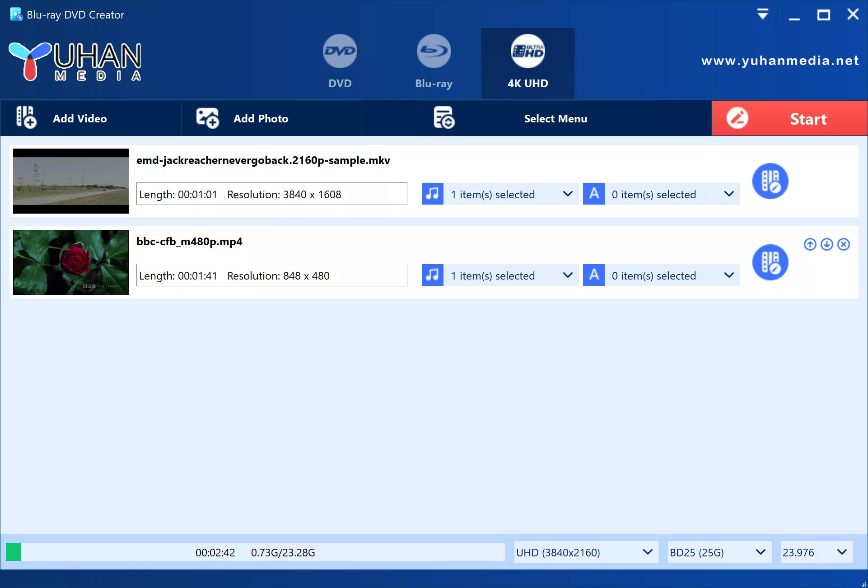
Task: Expand the subtitle dropdown for bbc-cfb
Action: [729, 275]
